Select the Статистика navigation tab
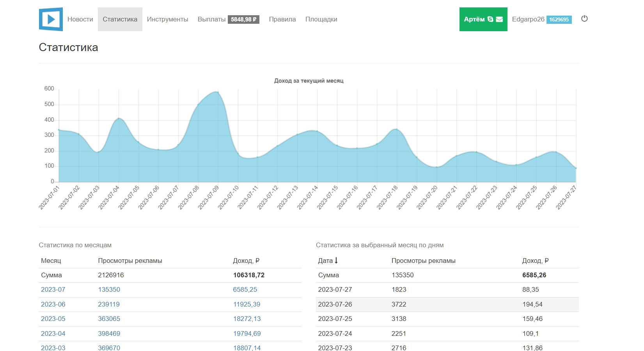 click(120, 19)
